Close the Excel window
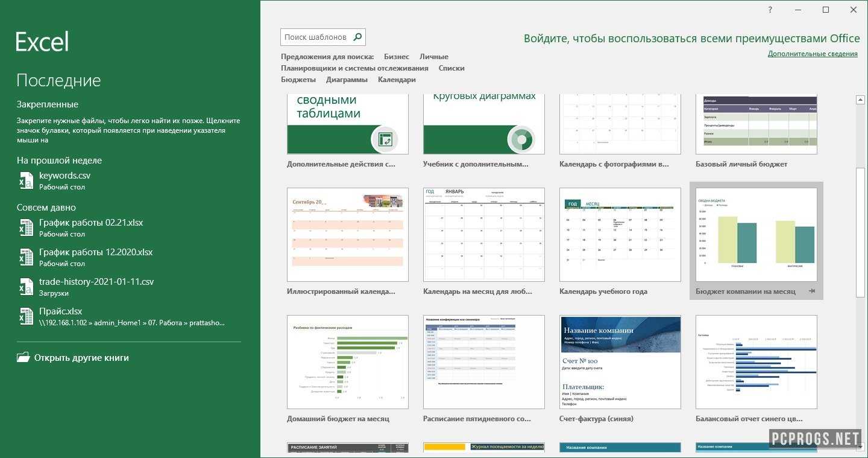The height and width of the screenshot is (458, 868). pos(854,10)
